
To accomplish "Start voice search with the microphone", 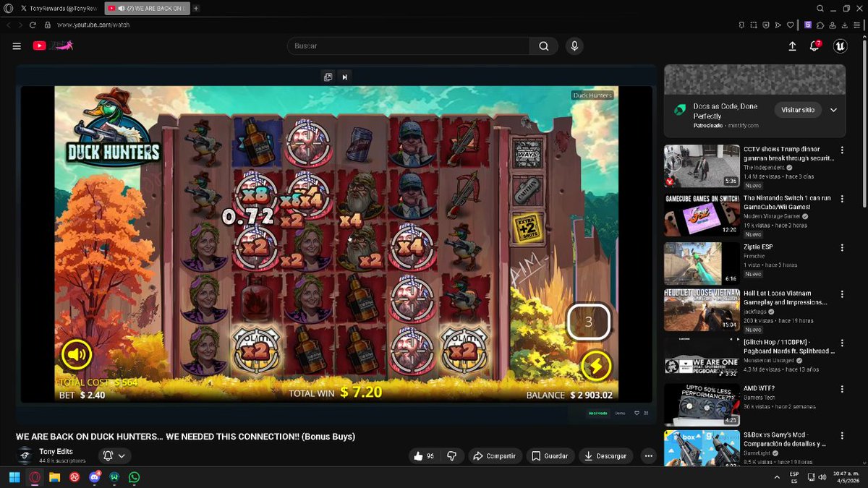I will click(574, 46).
